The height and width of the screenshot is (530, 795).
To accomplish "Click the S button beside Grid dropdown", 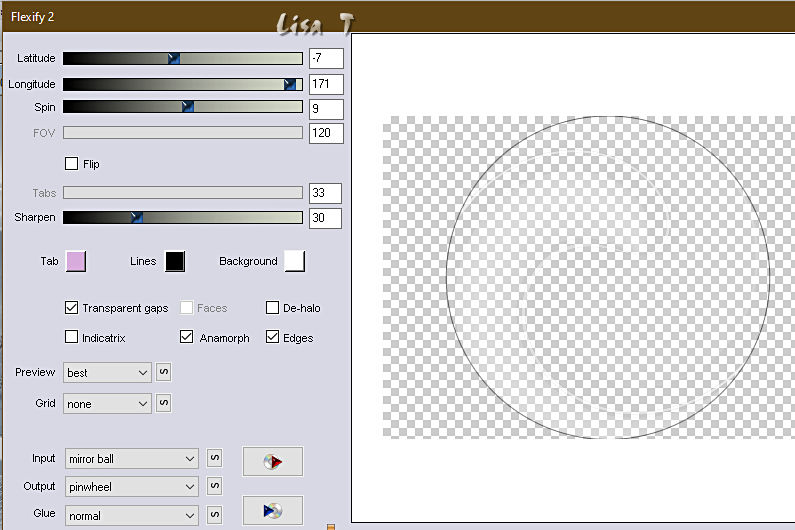I will coord(163,403).
